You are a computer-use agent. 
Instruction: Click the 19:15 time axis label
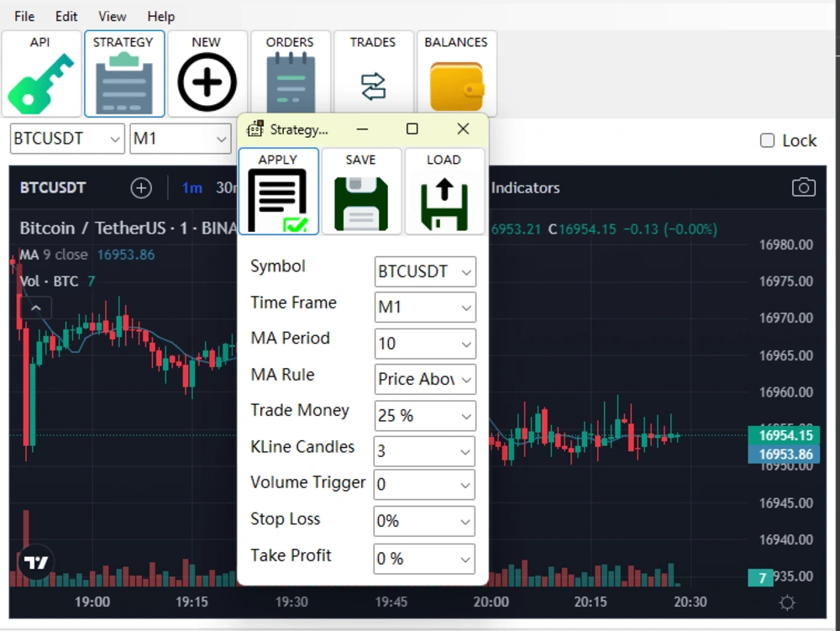[x=192, y=602]
